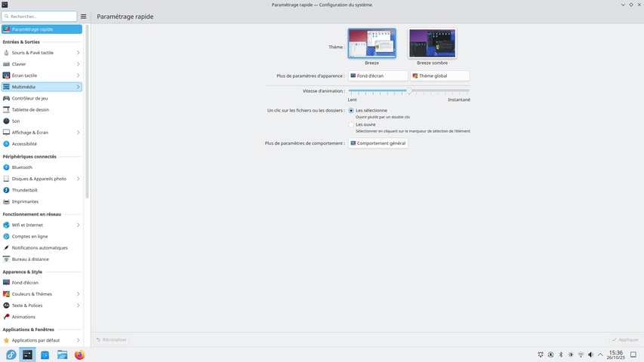Open the Multimédia sidebar entry
The image size is (644, 362).
42,87
